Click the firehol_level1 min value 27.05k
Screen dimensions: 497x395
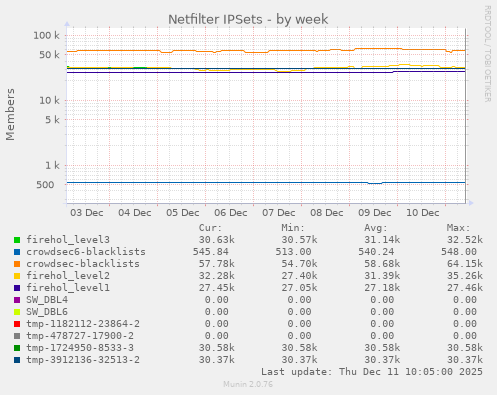pyautogui.click(x=299, y=288)
